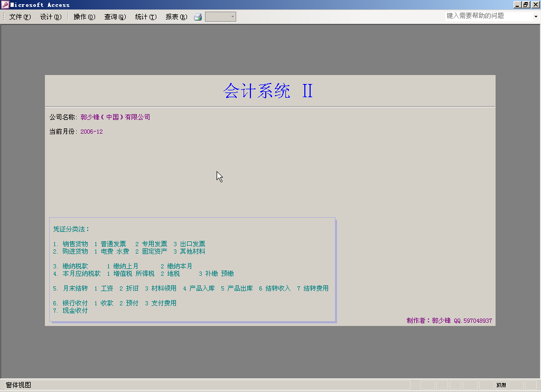Expand the combo box next to the printer icon
The width and height of the screenshot is (541, 392).
(x=232, y=17)
